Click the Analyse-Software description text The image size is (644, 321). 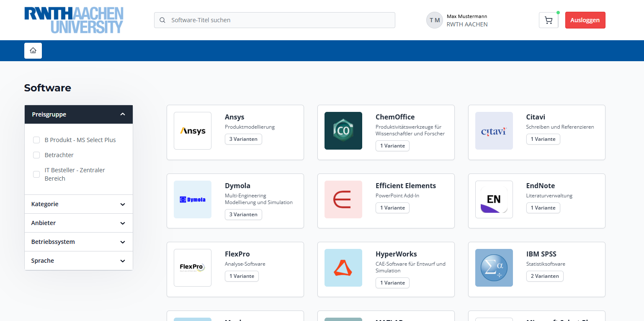pyautogui.click(x=245, y=264)
